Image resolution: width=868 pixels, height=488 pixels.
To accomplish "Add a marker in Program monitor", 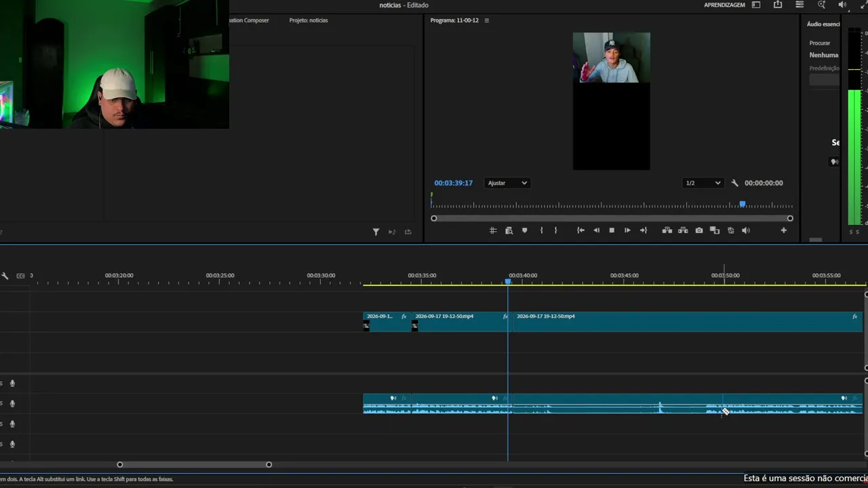I will point(524,230).
